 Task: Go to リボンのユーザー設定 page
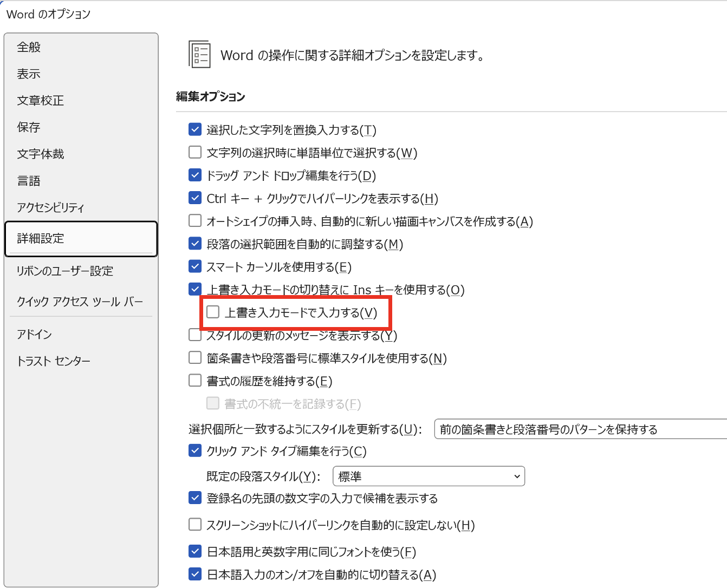(65, 271)
